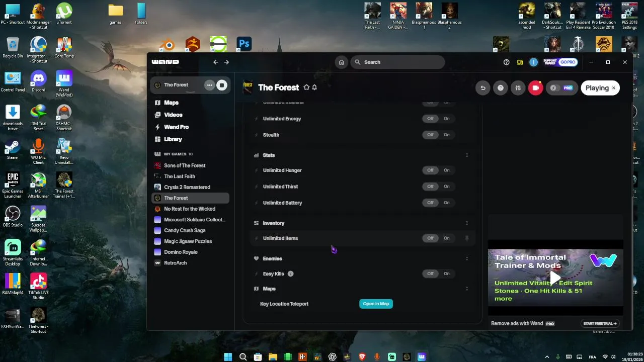Screen dimensions: 644x362
Task: Favorite The Forest with the star icon
Action: [306, 87]
